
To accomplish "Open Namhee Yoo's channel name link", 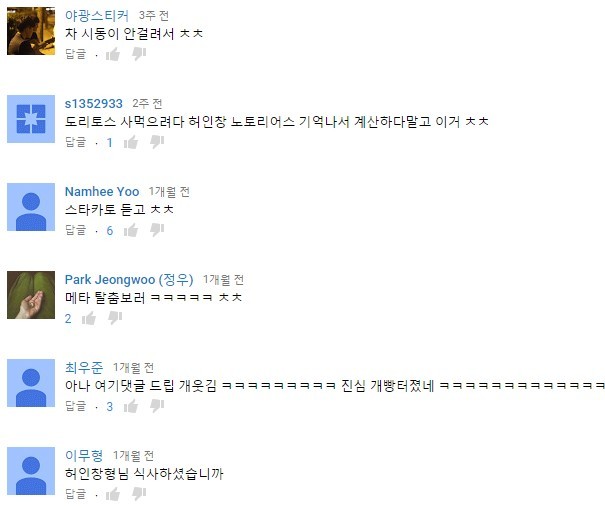I will click(x=102, y=192).
